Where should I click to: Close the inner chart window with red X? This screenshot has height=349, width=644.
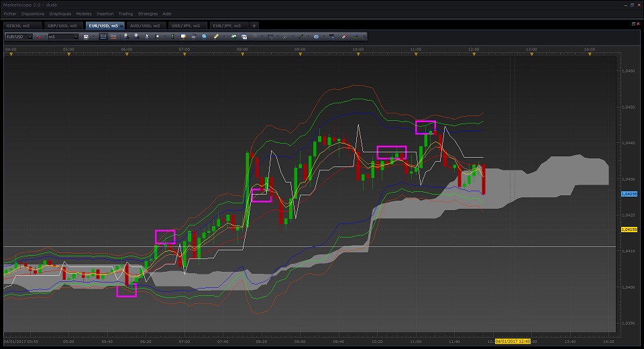(x=638, y=24)
